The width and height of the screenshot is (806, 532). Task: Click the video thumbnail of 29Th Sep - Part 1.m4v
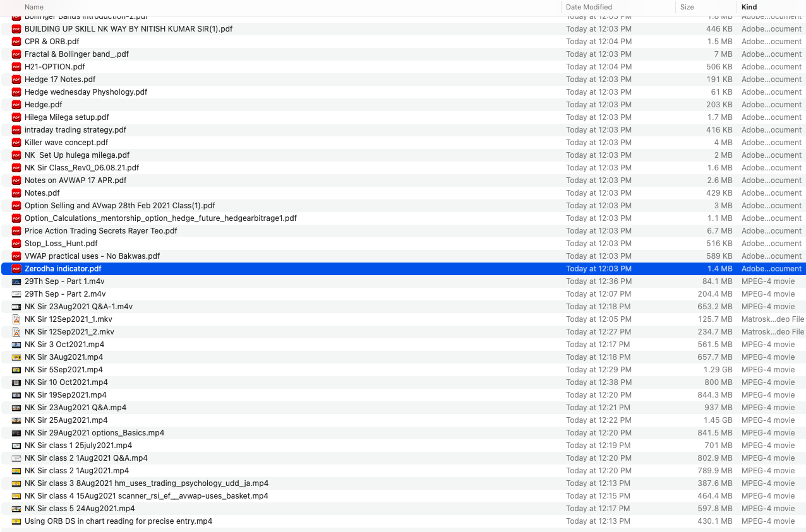tap(16, 281)
